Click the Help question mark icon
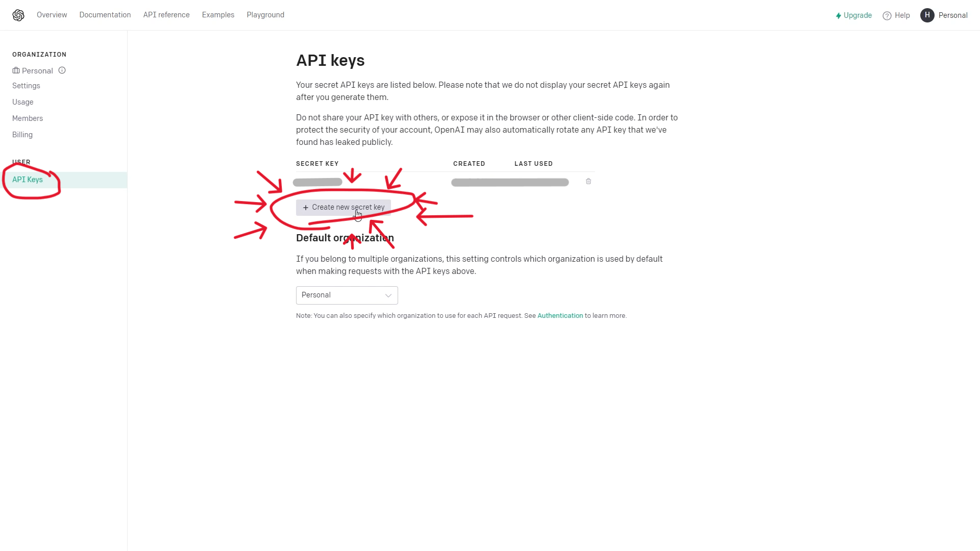Screen dimensions: 980x551 [887, 16]
